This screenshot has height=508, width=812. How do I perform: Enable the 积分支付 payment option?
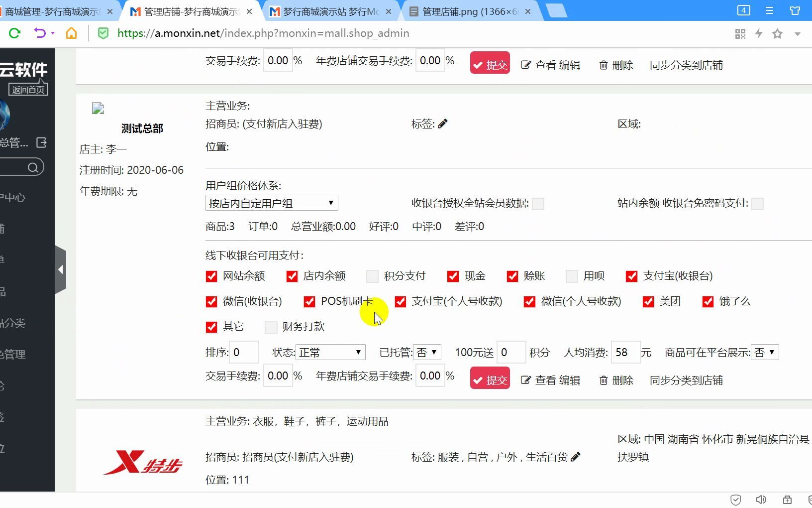click(x=372, y=276)
